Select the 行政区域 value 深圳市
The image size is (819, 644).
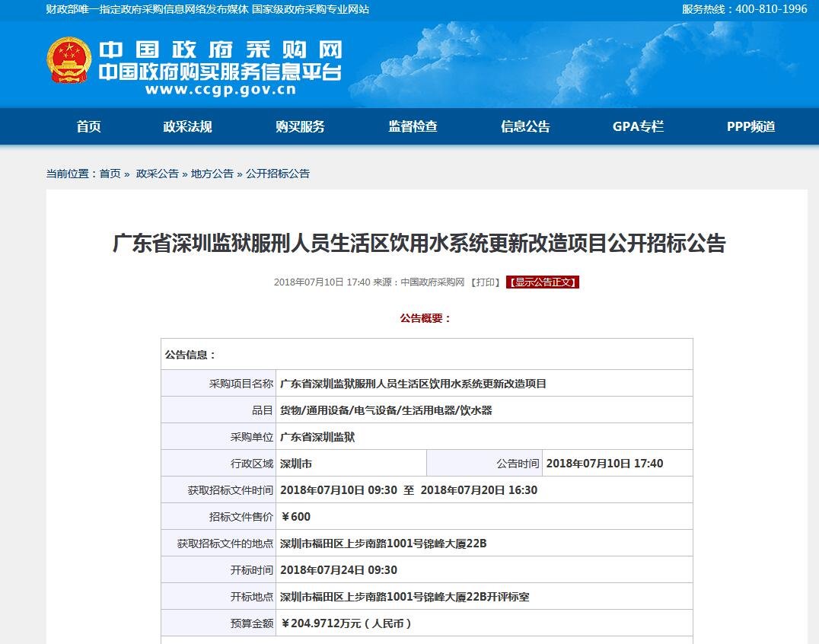point(296,464)
